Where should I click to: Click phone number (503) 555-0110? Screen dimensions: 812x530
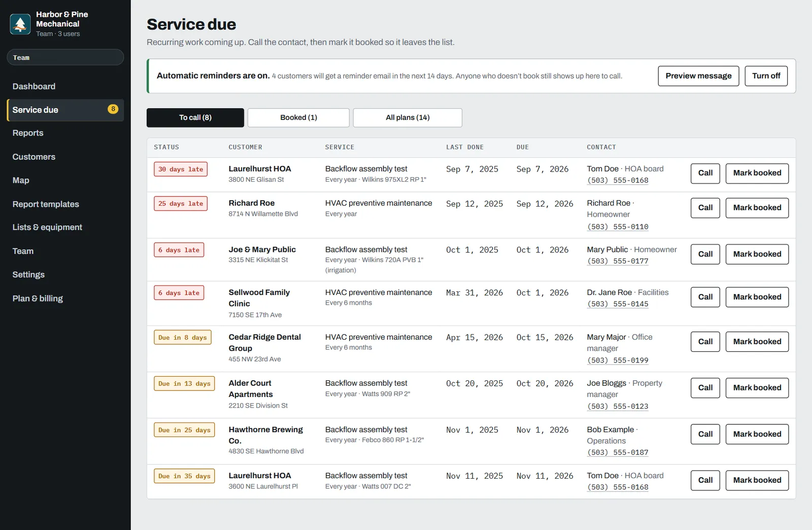coord(618,227)
